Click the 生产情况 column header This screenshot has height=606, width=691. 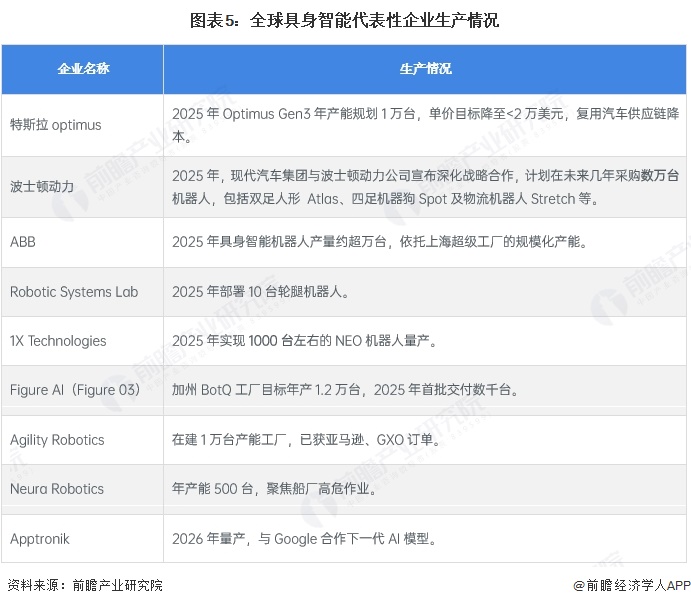[x=425, y=69]
